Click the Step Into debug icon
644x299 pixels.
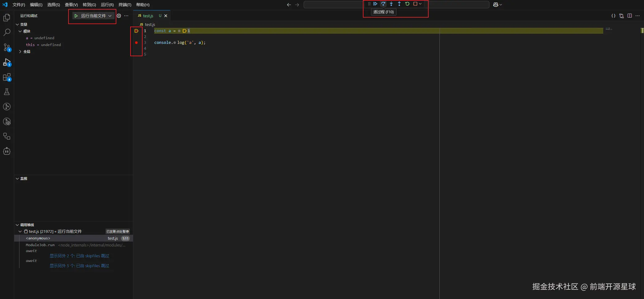391,4
